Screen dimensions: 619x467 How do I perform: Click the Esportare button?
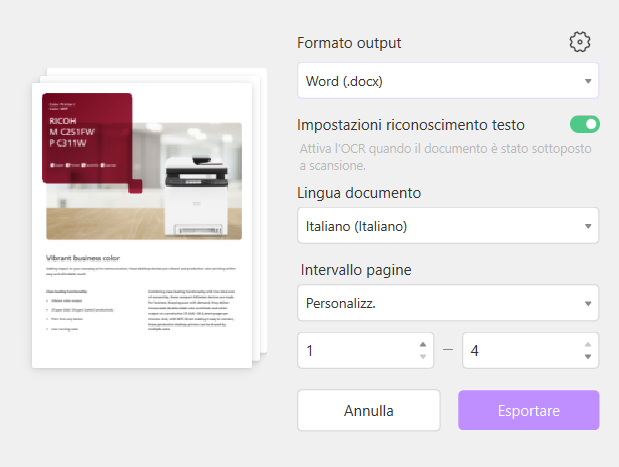[x=529, y=410]
